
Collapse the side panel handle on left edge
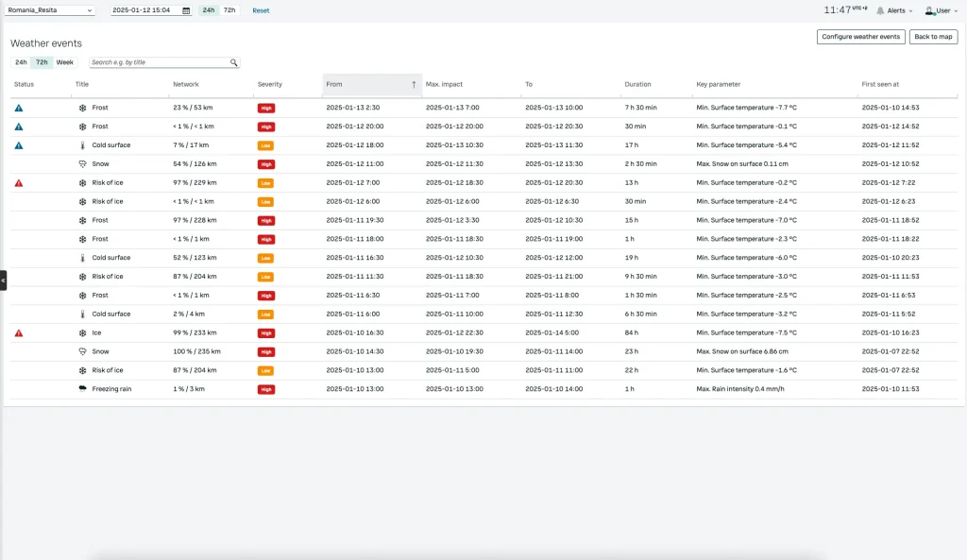[x=3, y=280]
